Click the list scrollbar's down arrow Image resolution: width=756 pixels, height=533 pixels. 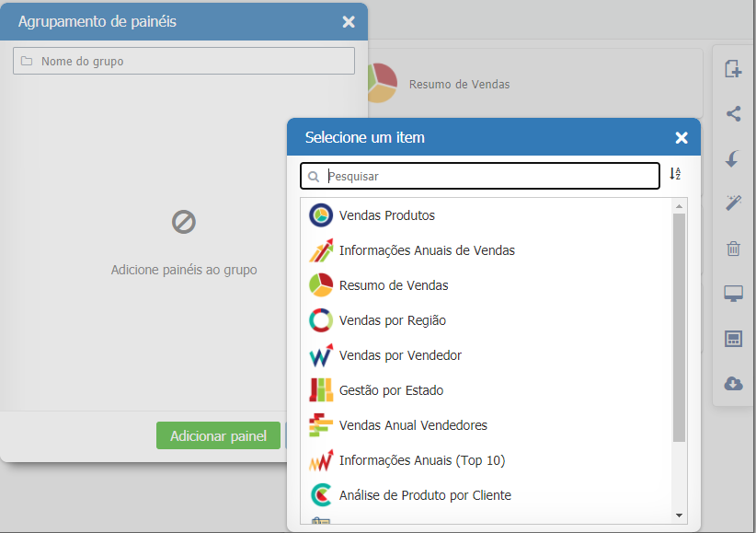(x=679, y=516)
